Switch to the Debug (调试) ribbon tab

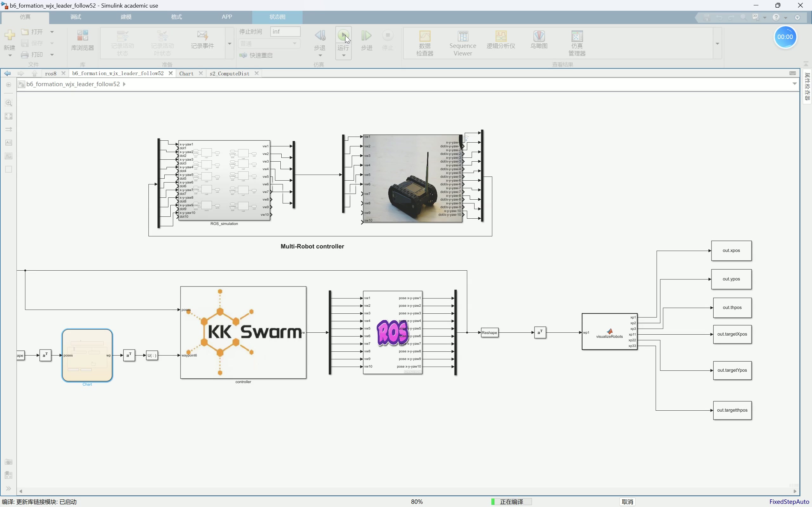(x=75, y=17)
